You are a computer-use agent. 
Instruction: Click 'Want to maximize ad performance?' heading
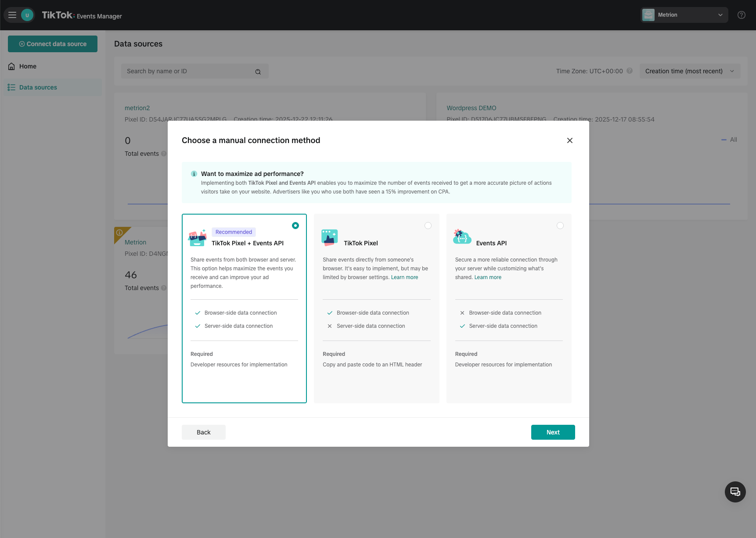[252, 174]
